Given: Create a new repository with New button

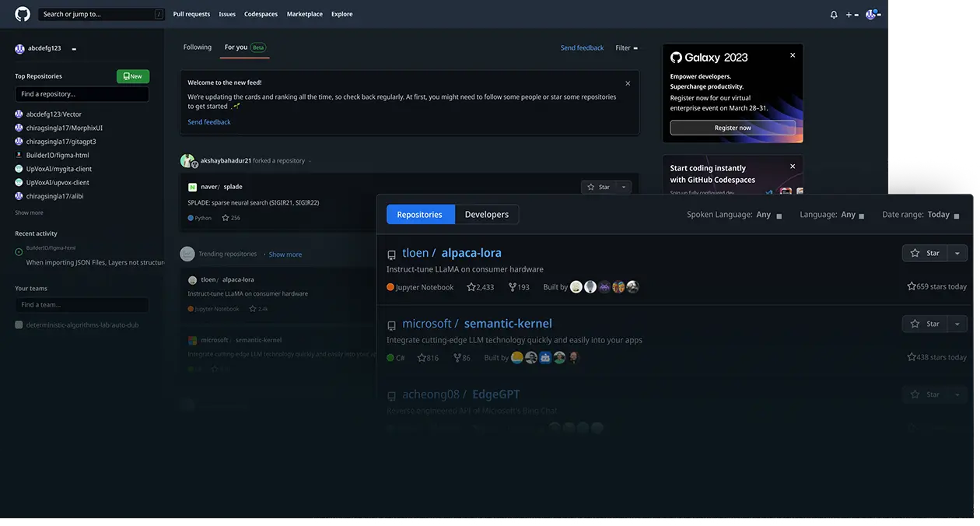Looking at the screenshot, I should [x=133, y=76].
